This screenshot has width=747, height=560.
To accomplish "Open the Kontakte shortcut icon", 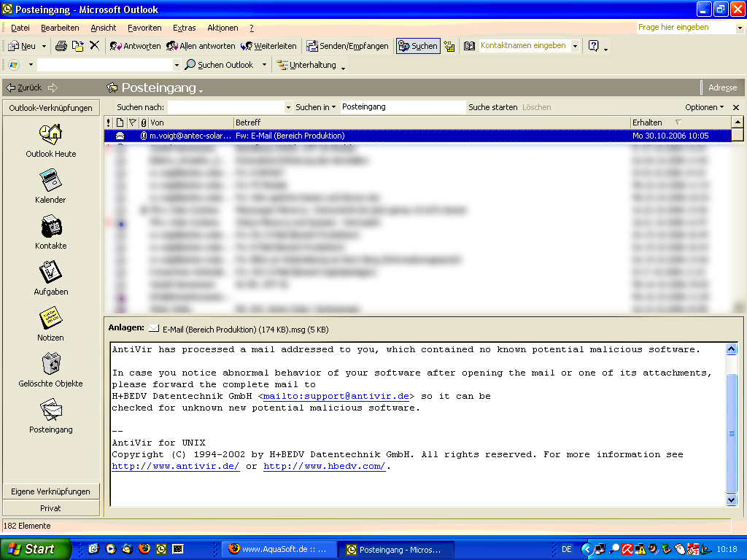I will coord(50,225).
